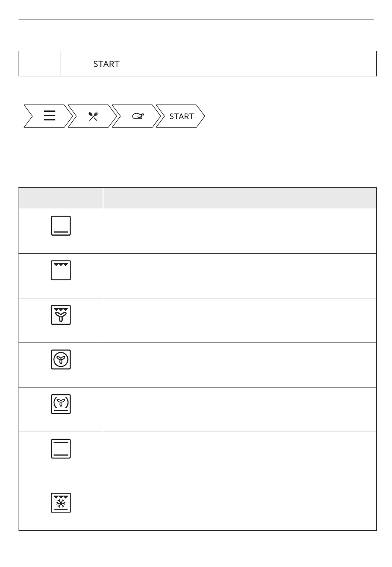The width and height of the screenshot is (392, 567).
Task: Click description cell beside true fan icon
Action: click(240, 365)
